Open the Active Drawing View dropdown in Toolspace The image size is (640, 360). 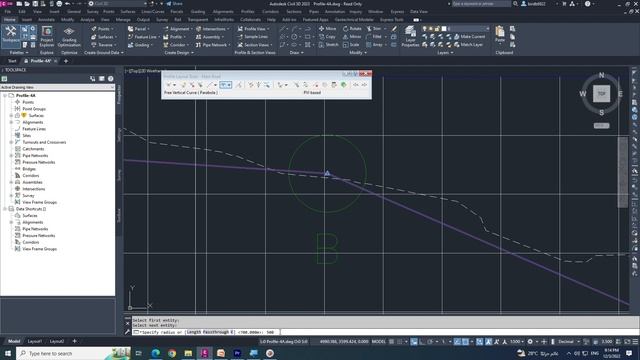[57, 87]
